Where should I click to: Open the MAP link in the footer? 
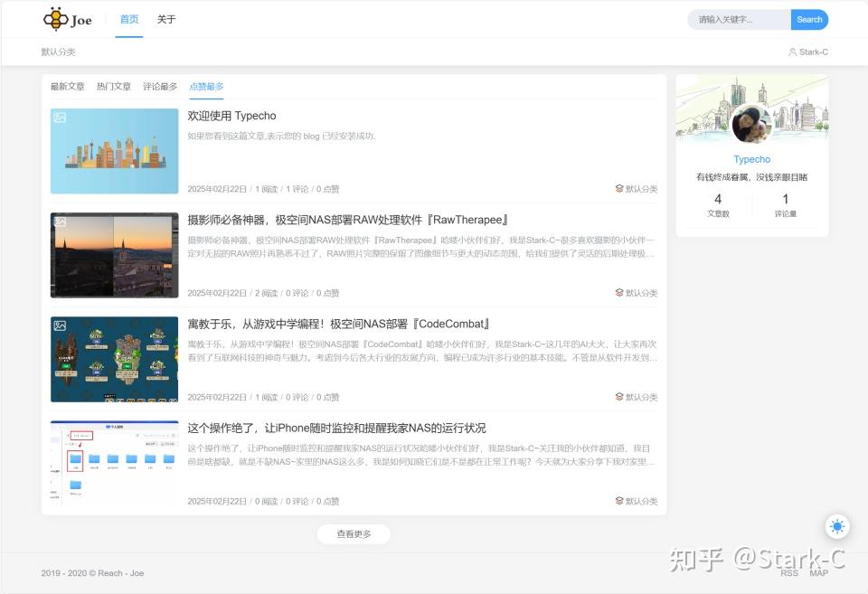click(818, 572)
